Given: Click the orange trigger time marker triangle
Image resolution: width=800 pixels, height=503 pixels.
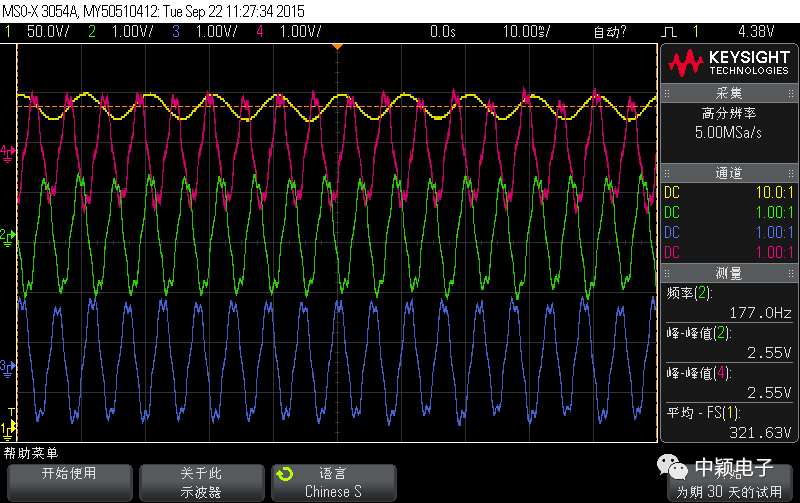Looking at the screenshot, I should (337, 47).
